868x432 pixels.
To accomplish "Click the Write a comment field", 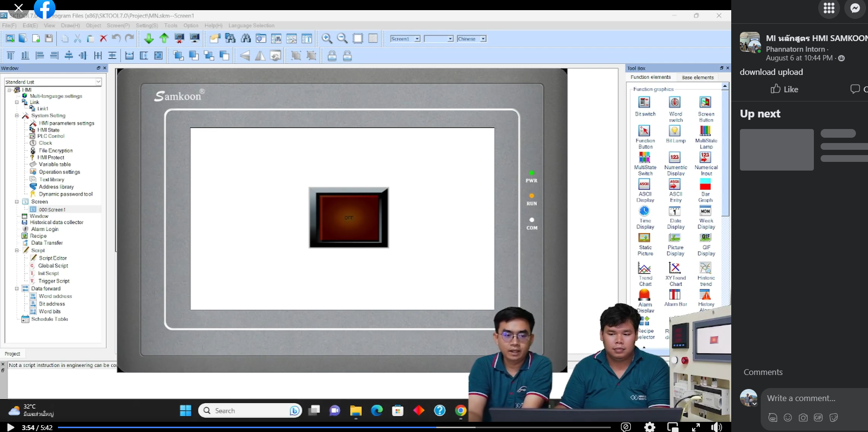I will 814,398.
